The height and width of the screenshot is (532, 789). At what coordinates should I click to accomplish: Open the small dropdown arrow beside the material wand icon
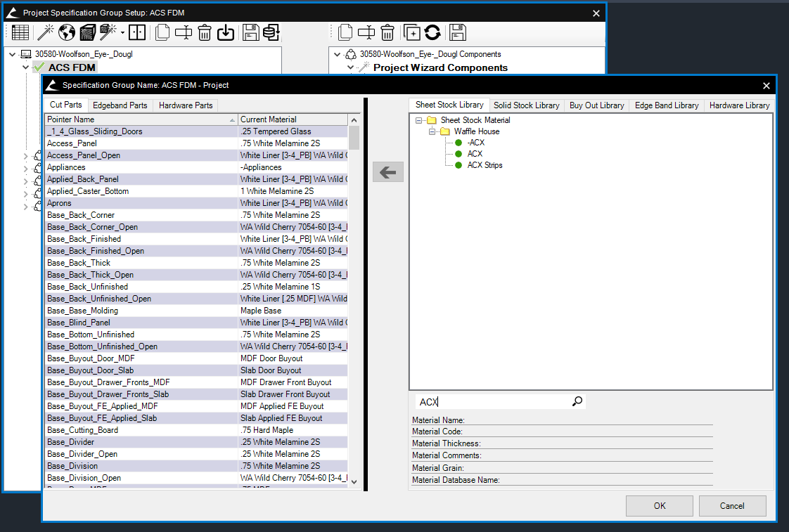(x=122, y=33)
